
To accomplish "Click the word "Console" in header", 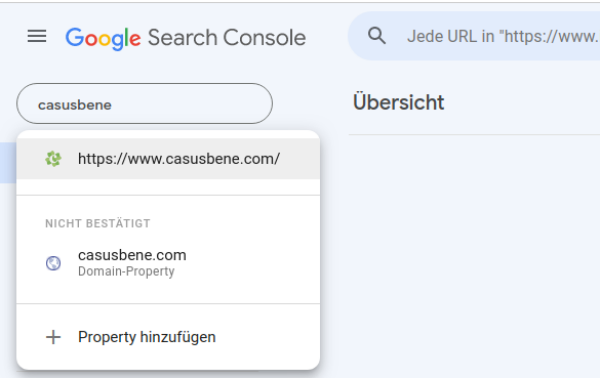I will click(264, 37).
